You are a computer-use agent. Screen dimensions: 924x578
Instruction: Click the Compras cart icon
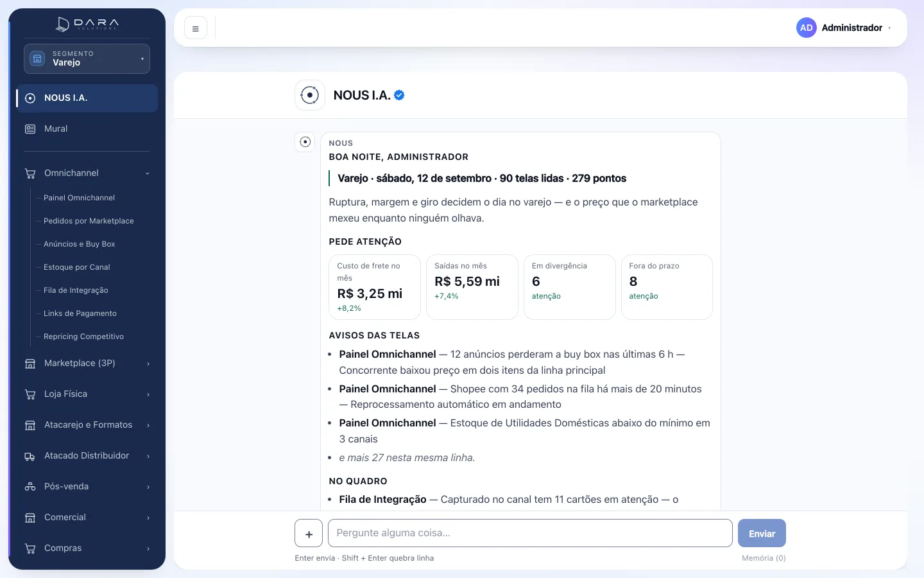[30, 548]
